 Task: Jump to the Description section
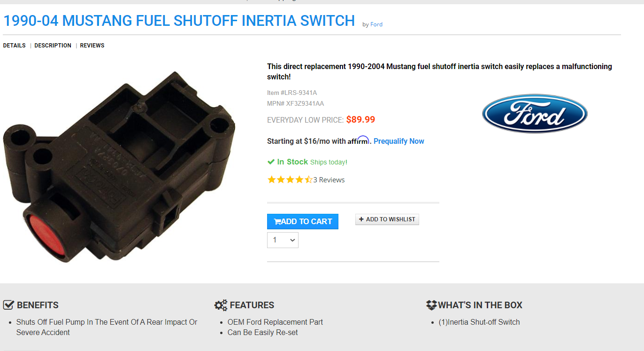[x=53, y=46]
